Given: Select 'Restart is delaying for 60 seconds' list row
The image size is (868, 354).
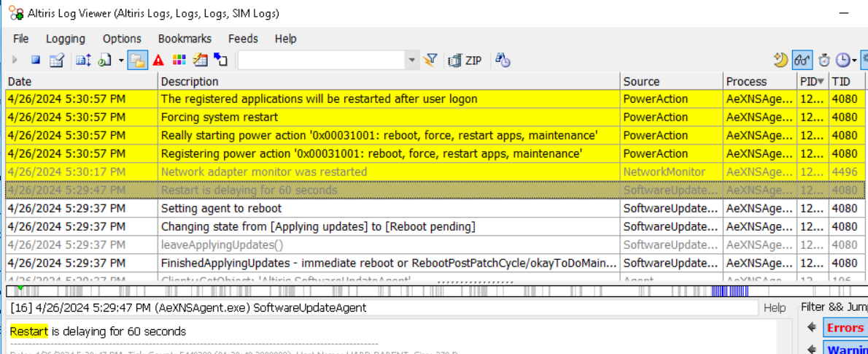Looking at the screenshot, I should pyautogui.click(x=435, y=190).
